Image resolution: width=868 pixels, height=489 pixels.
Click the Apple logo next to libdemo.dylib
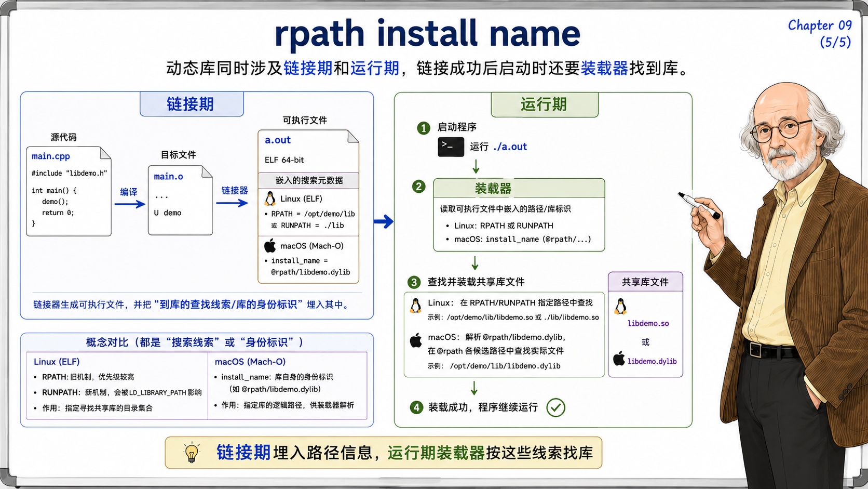[x=619, y=359]
